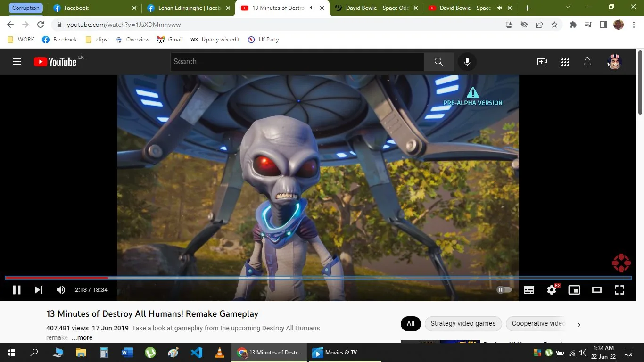Show more topic chips with the right chevron

[x=578, y=324]
